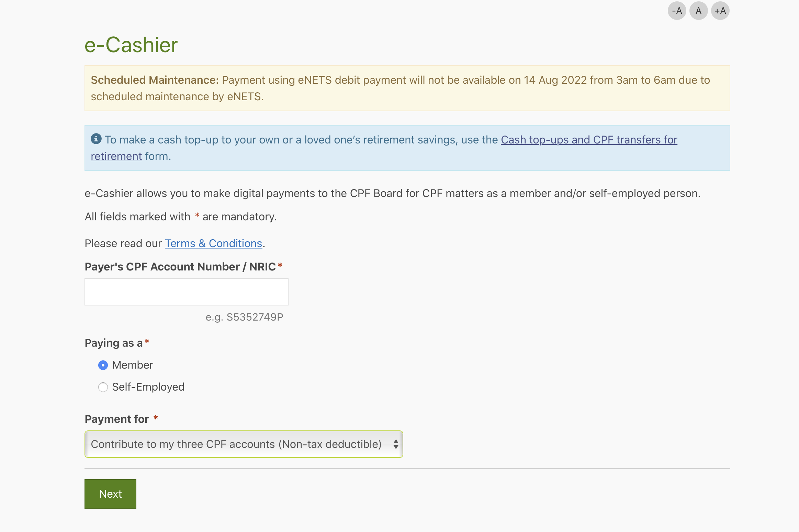Click the Payer's CPF Account Number label
Viewport: 799px width, 532px height.
pos(180,267)
